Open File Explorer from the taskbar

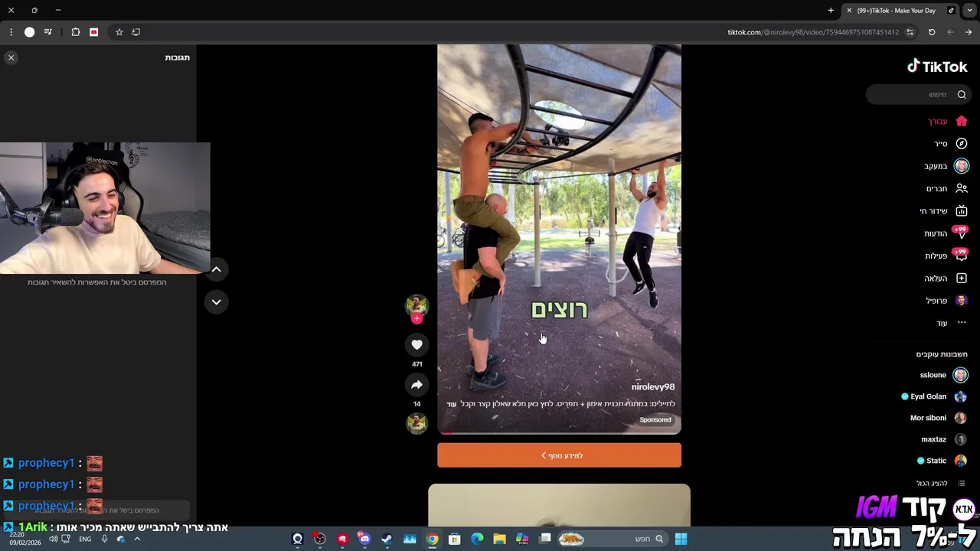(499, 539)
